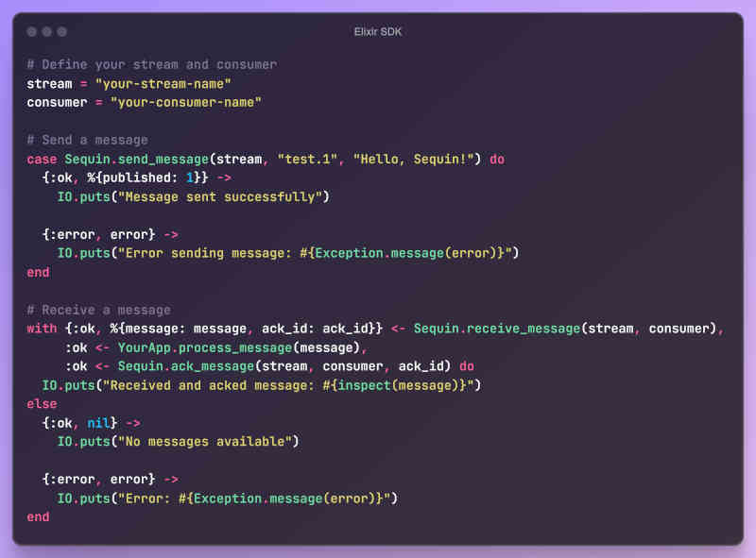
Task: Click 'Sequin.ack_message' function call
Action: tap(186, 366)
